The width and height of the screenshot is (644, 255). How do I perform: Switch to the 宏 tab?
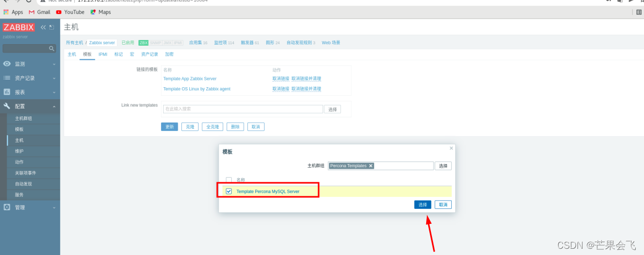[x=132, y=54]
